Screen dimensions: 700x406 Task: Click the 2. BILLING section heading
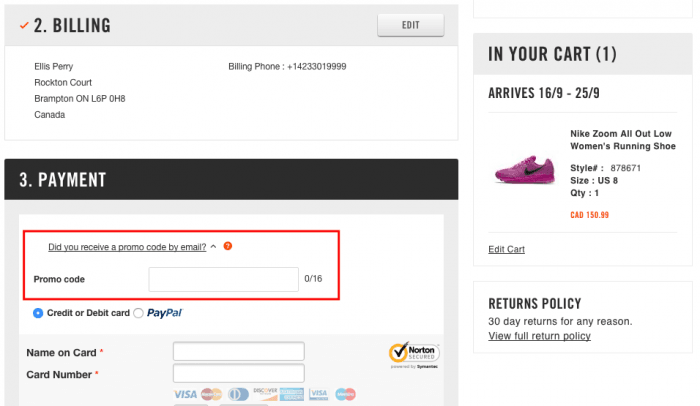click(72, 25)
